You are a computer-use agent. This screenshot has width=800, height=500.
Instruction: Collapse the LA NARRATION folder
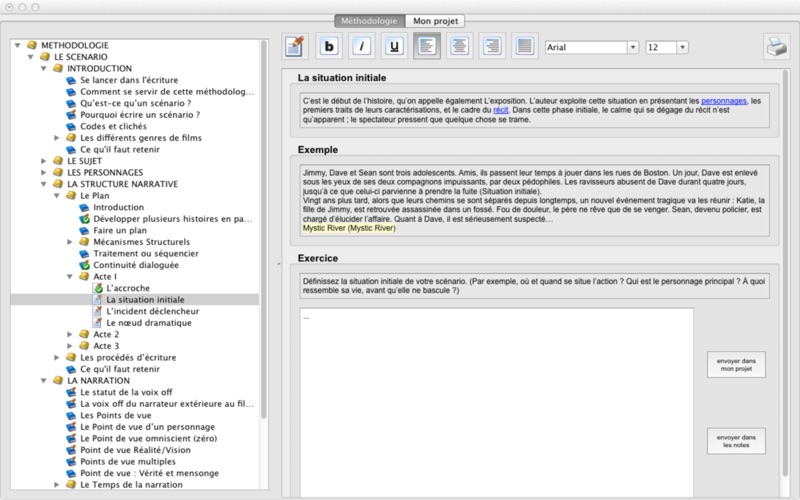43,381
